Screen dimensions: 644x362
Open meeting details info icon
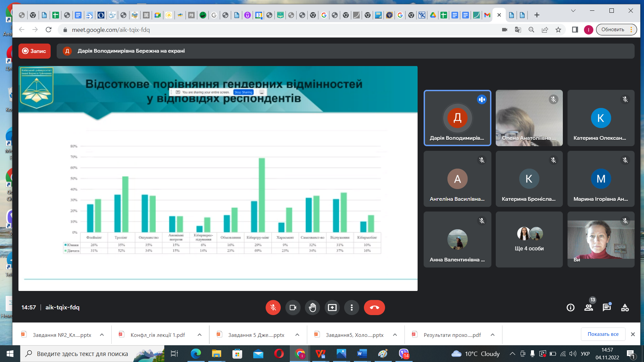(570, 307)
